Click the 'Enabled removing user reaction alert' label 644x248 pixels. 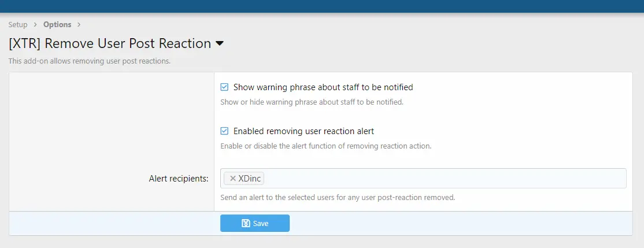point(304,131)
